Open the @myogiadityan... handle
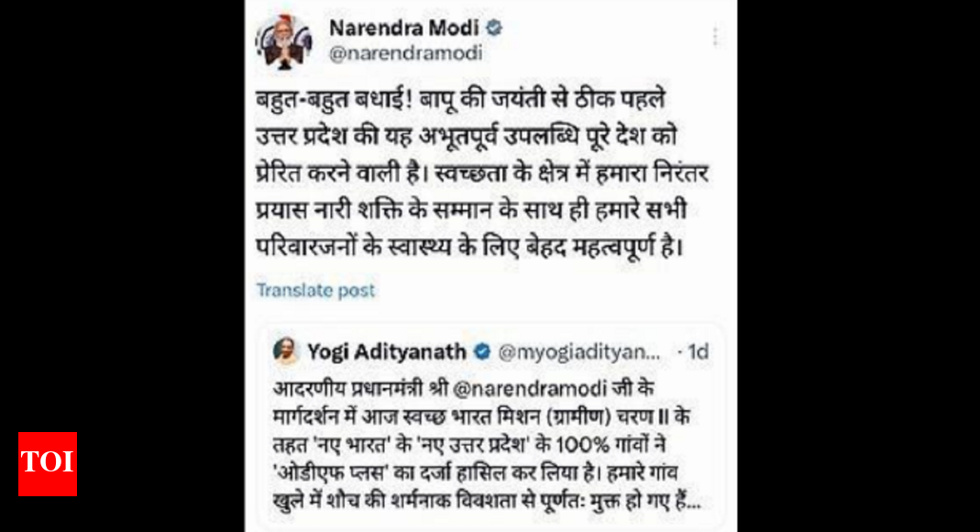980x532 pixels. click(578, 352)
